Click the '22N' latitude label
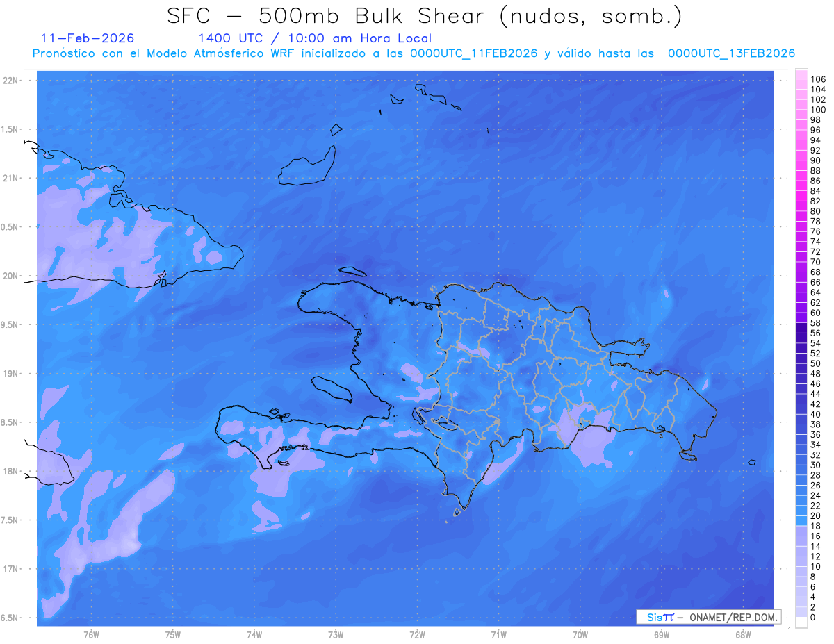The height and width of the screenshot is (644, 834). (10, 81)
